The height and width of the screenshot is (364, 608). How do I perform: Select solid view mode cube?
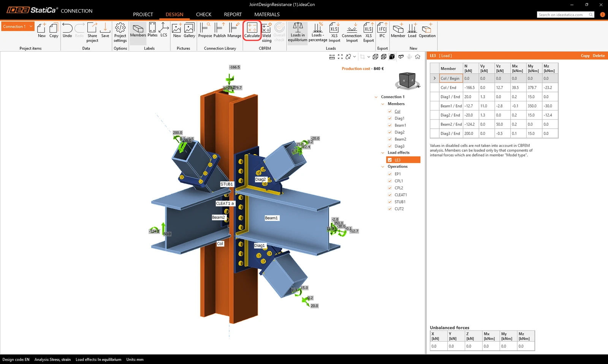[392, 57]
